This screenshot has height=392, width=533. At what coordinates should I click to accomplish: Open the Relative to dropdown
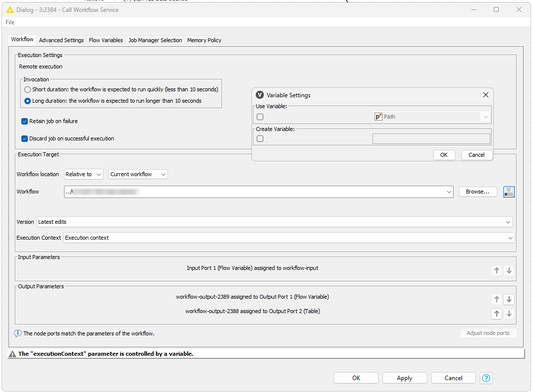(x=84, y=174)
